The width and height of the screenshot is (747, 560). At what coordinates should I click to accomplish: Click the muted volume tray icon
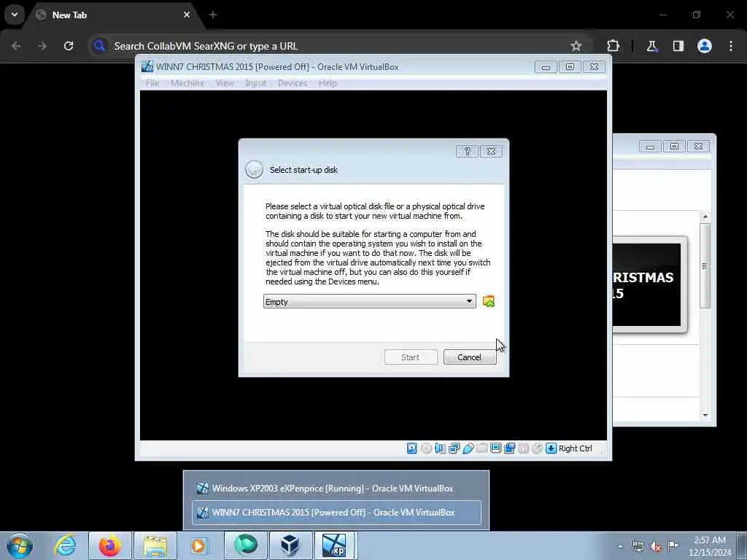pos(656,547)
